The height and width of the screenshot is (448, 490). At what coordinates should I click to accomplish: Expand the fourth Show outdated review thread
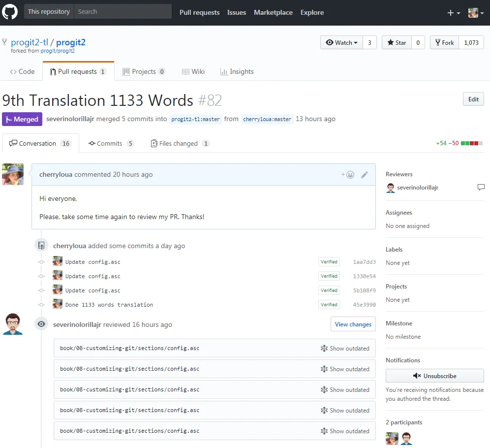345,410
